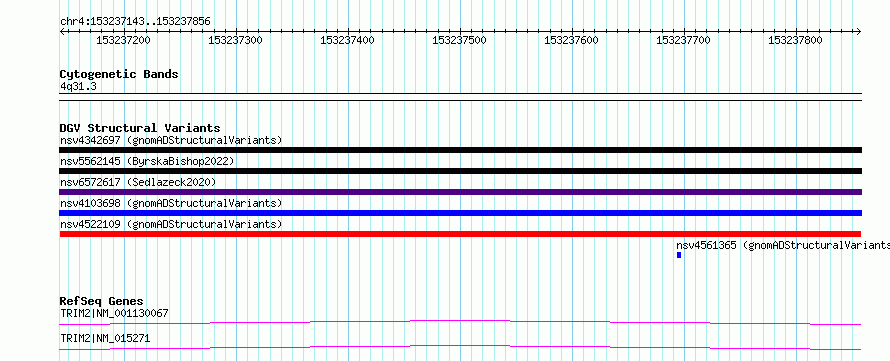The width and height of the screenshot is (890, 361).
Task: Click ruler position 153237600
Action: coord(571,40)
